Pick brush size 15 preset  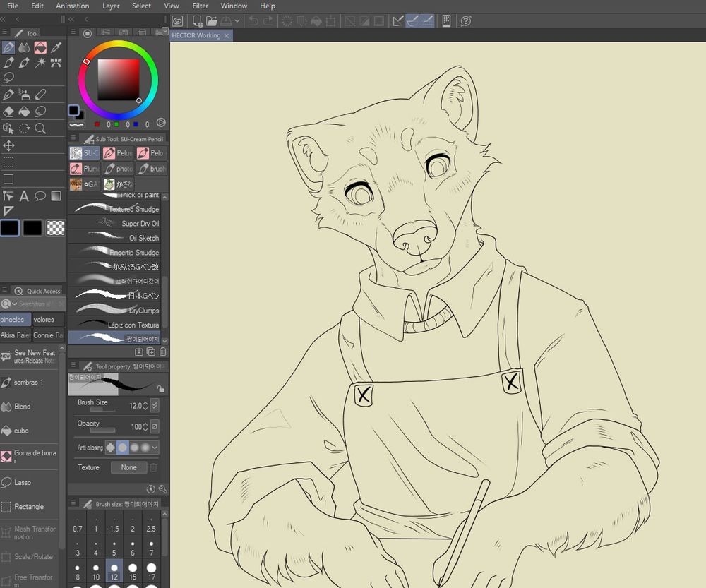tap(133, 570)
